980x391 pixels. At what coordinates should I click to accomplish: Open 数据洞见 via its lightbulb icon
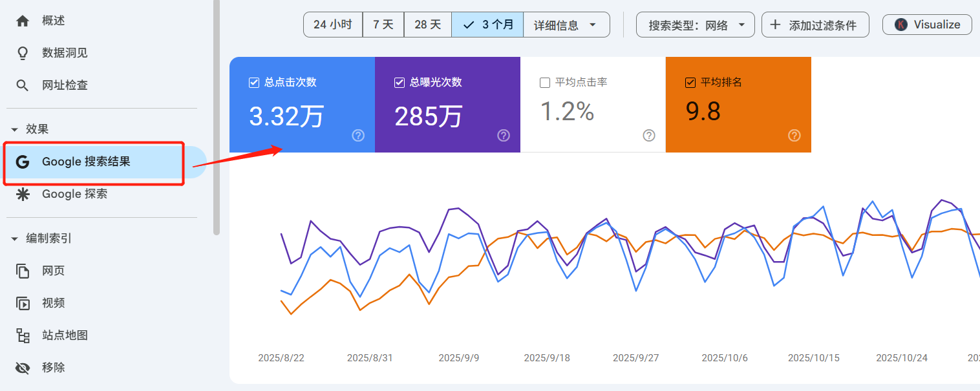(23, 52)
